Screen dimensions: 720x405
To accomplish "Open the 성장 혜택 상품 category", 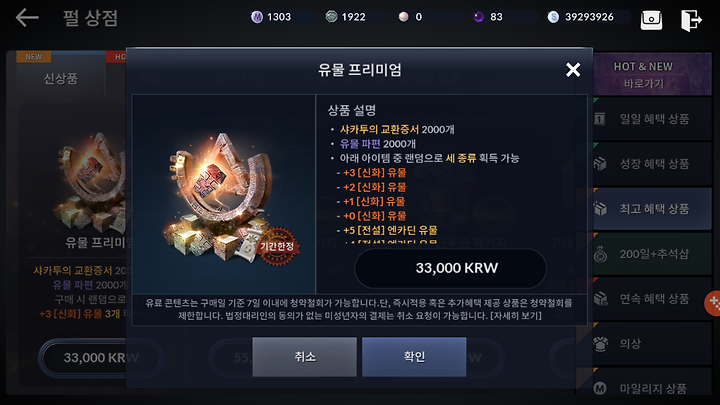I will [652, 164].
